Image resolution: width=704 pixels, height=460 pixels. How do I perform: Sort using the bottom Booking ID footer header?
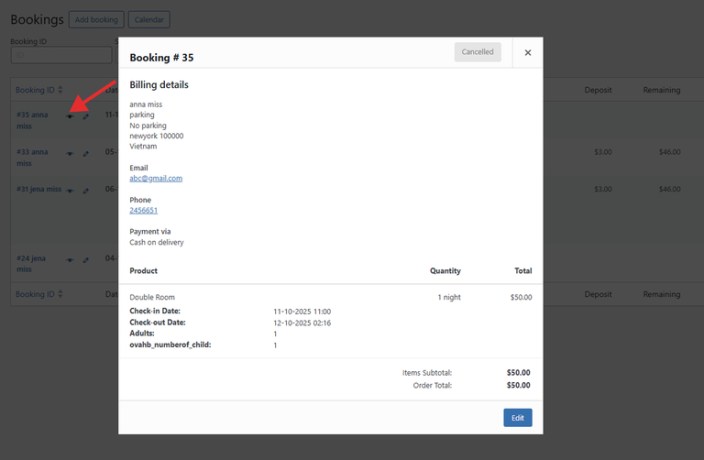[37, 295]
